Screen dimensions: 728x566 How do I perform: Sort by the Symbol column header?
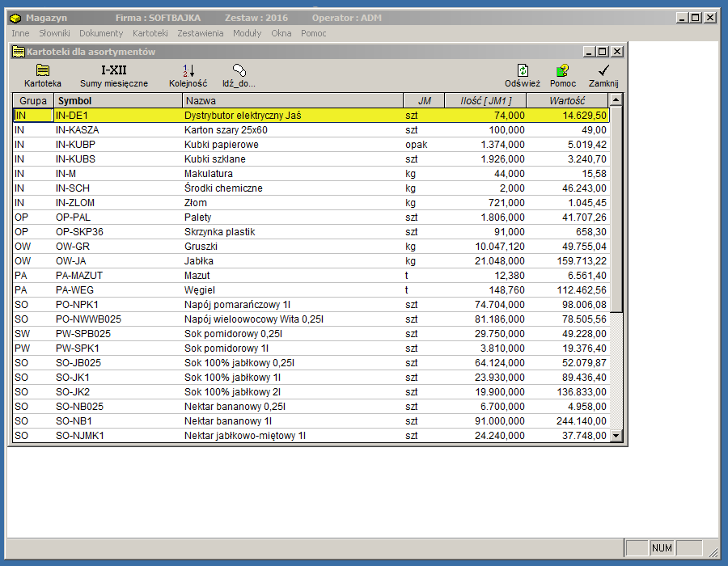point(118,101)
